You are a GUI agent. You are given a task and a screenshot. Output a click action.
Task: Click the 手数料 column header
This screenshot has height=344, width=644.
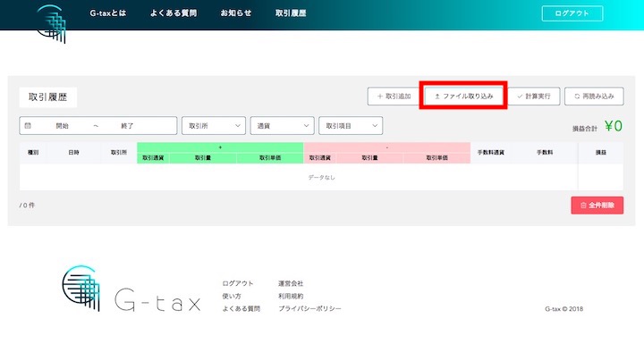pyautogui.click(x=545, y=153)
